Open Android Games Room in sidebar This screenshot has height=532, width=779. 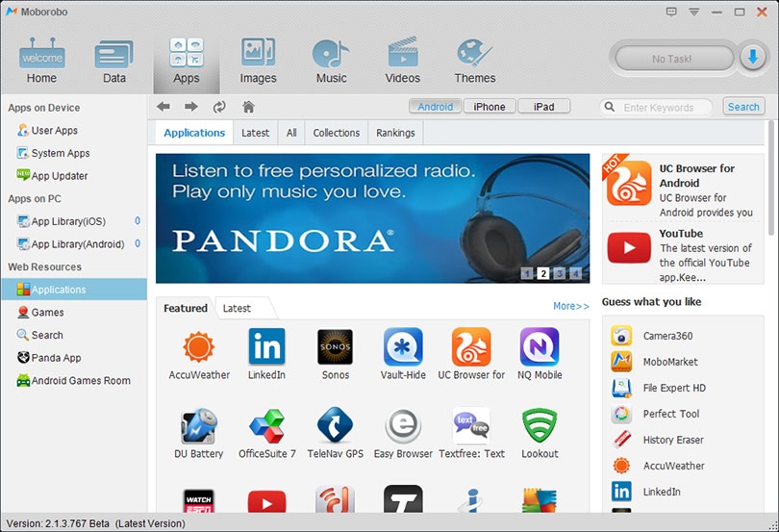(74, 380)
